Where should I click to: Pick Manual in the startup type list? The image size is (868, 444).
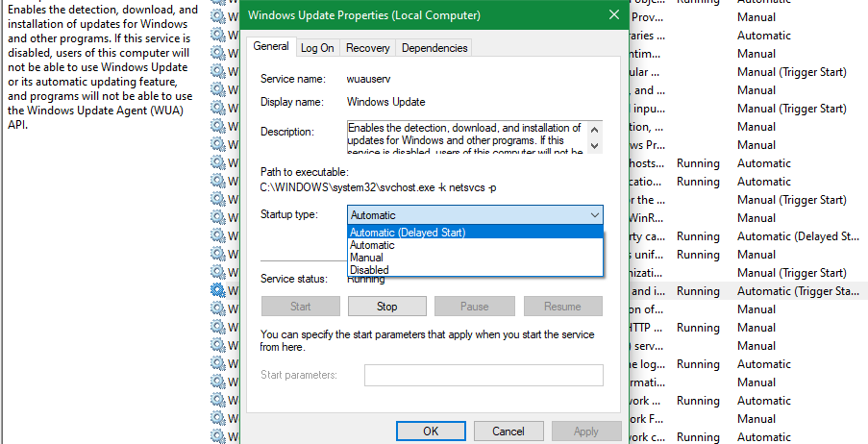(475, 258)
